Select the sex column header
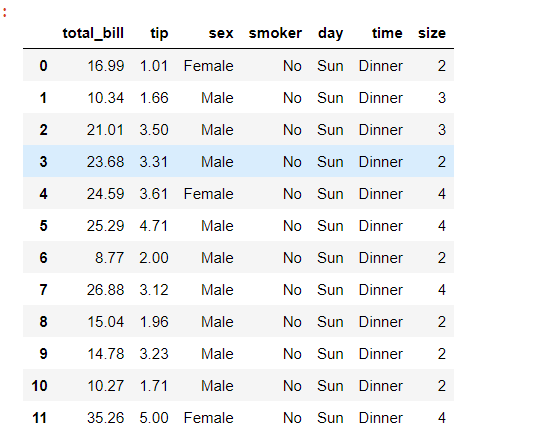The image size is (536, 447). 221,33
